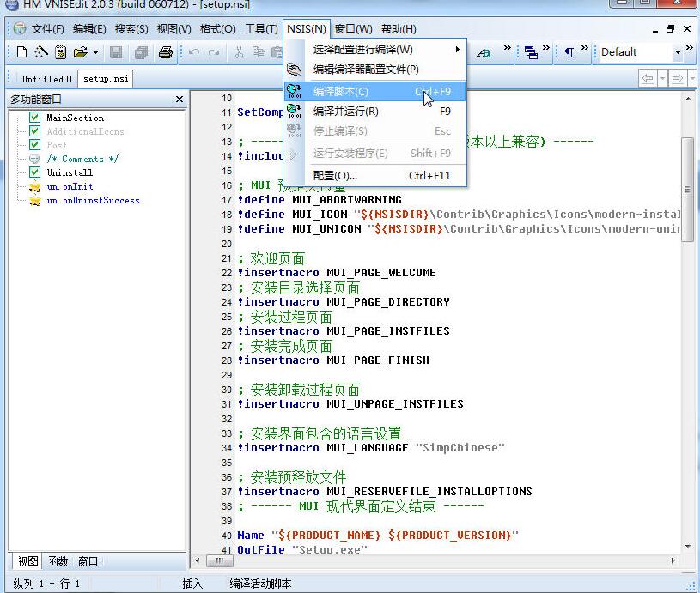Click the Open folder toolbar icon
Screen dimensions: 700x593
click(81, 52)
